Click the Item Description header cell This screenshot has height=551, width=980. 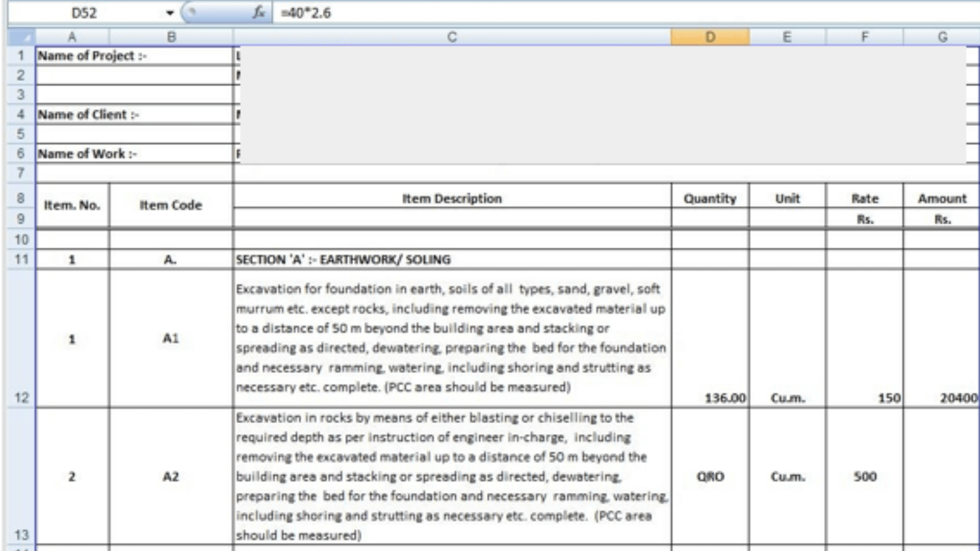click(x=451, y=198)
